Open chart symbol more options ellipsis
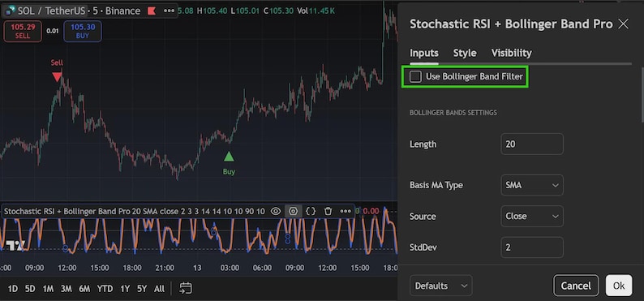This screenshot has width=644, height=301. (170, 11)
